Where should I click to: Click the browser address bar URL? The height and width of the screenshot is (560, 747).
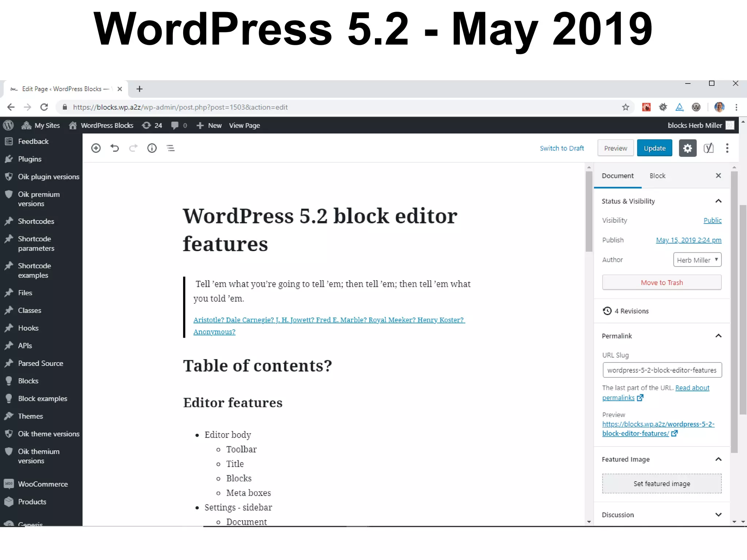tap(180, 107)
